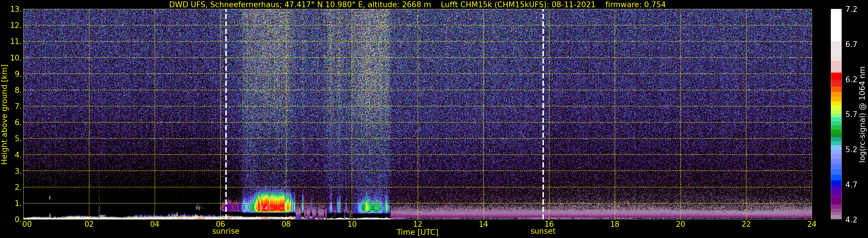868x238 pixels.
Task: Click the 06 tick on the time axis
Action: 220,224
